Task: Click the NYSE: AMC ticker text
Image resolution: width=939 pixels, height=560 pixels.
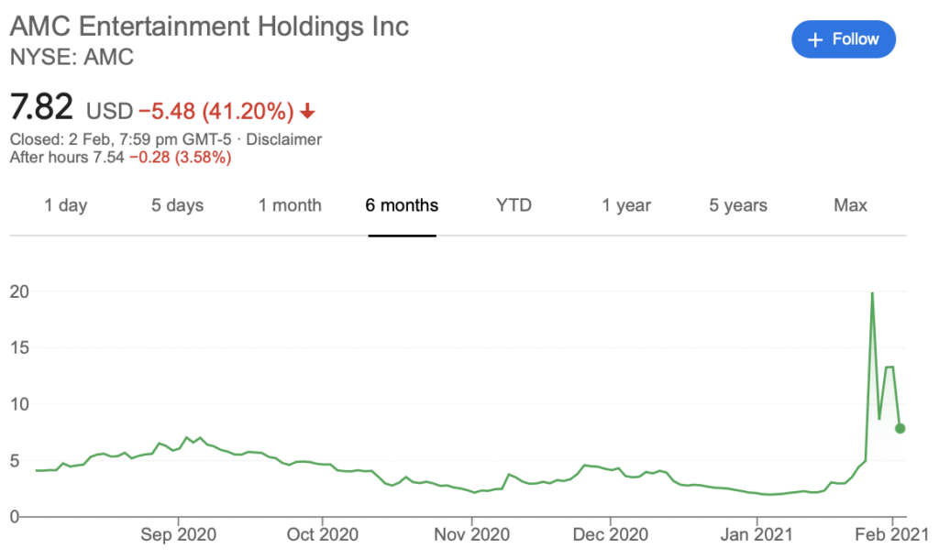Action: click(72, 58)
